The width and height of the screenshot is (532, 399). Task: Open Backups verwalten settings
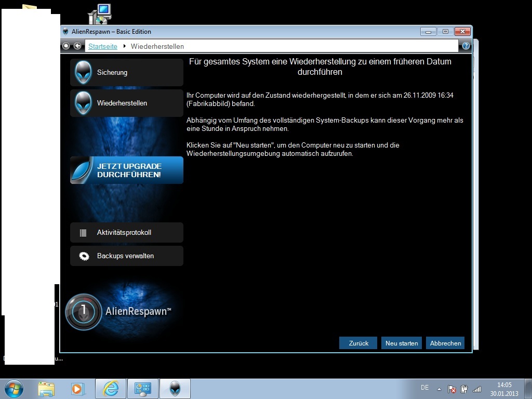click(127, 256)
